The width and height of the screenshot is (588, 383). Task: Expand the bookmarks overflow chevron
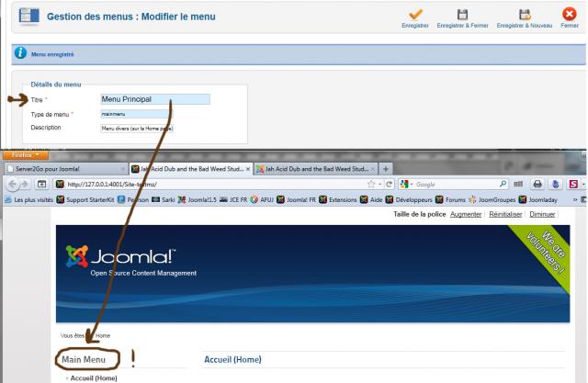[575, 199]
